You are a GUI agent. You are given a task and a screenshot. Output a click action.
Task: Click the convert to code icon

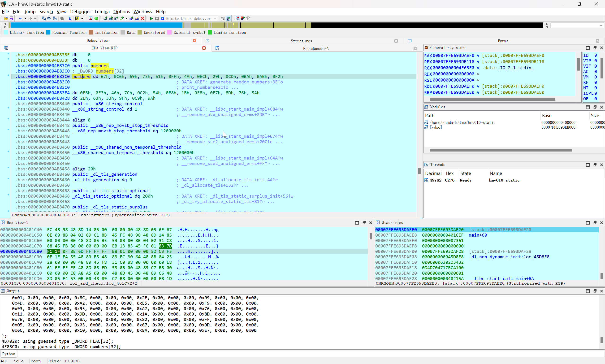click(105, 18)
